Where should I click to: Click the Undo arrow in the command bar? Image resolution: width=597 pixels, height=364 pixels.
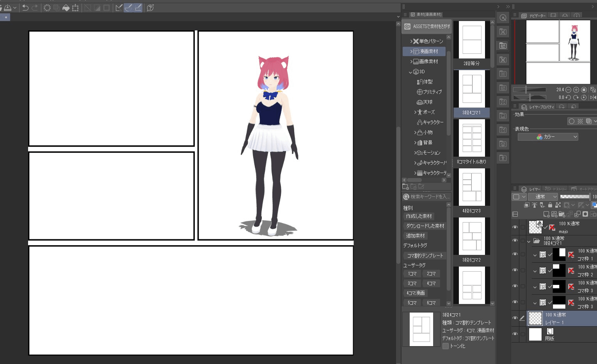(25, 8)
